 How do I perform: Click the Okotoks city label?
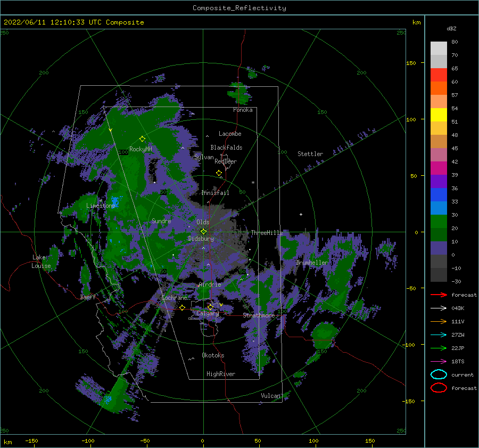click(x=213, y=355)
